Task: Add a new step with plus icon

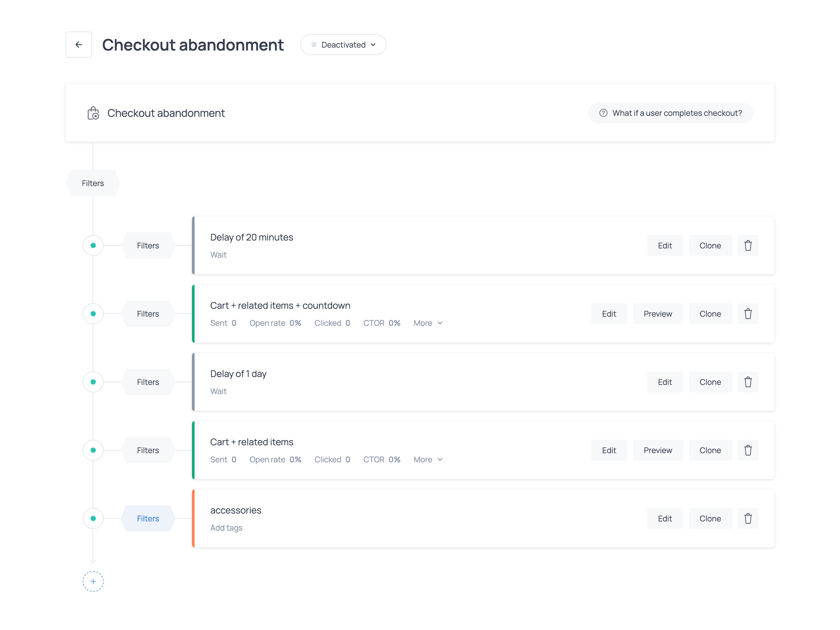Action: (93, 581)
